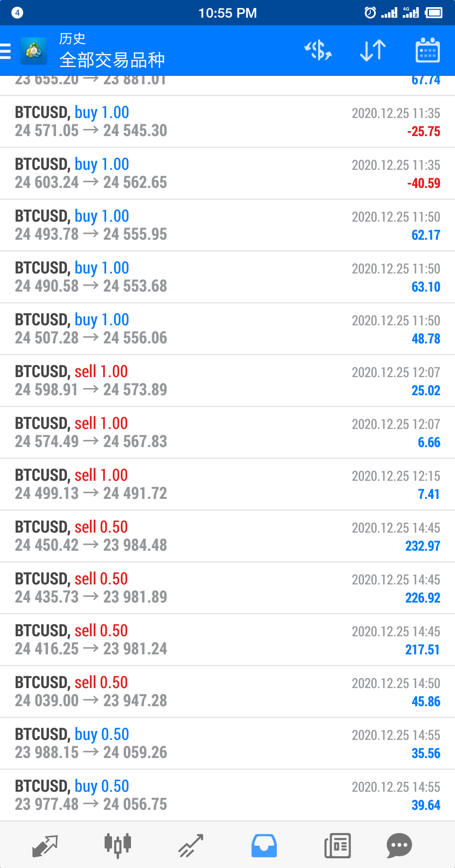Screen dimensions: 455x868
Task: Tap the sell 0.50 trade opened at 24 039.00
Action: (x=227, y=692)
